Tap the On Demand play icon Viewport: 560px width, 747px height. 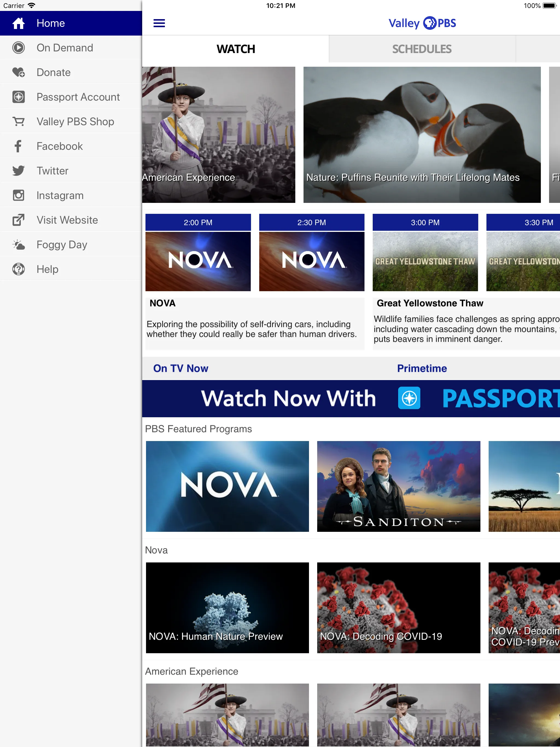pyautogui.click(x=18, y=48)
